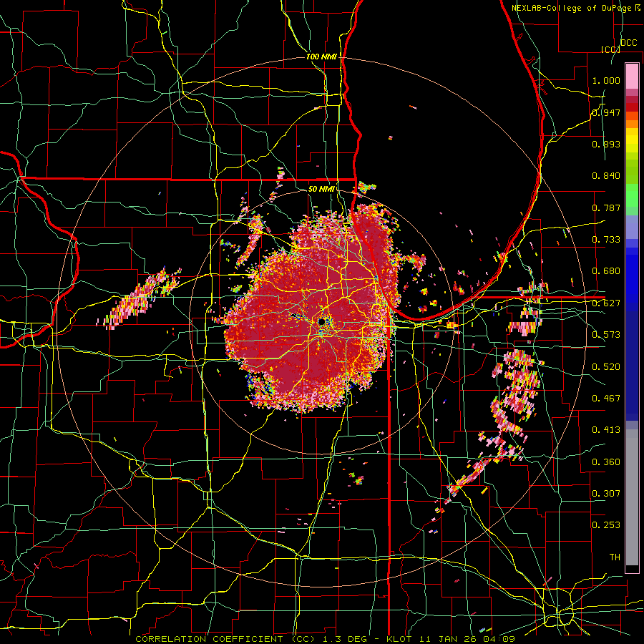Click the NEXLAB-College of DuPage credit text
The image size is (644, 644).
tap(572, 8)
